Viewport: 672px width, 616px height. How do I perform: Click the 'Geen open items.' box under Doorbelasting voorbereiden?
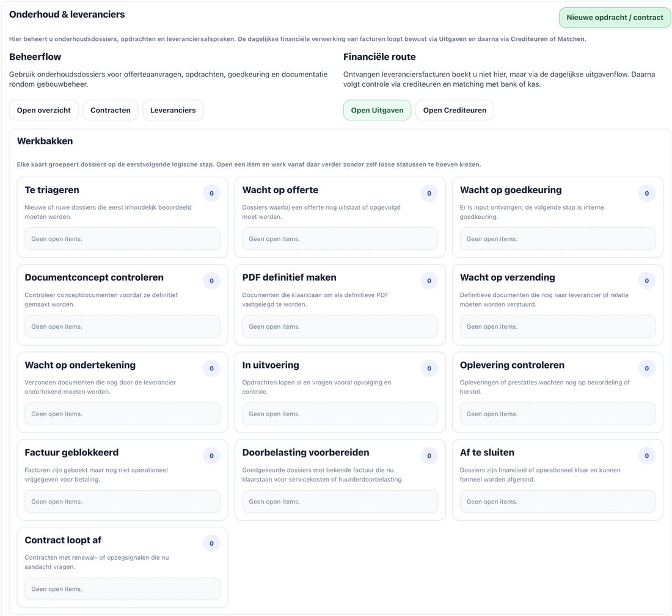coord(340,501)
